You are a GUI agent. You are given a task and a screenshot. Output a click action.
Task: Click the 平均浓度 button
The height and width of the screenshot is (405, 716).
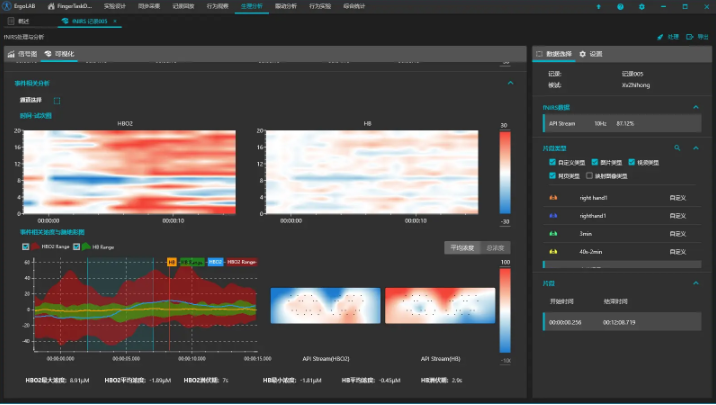(x=461, y=247)
